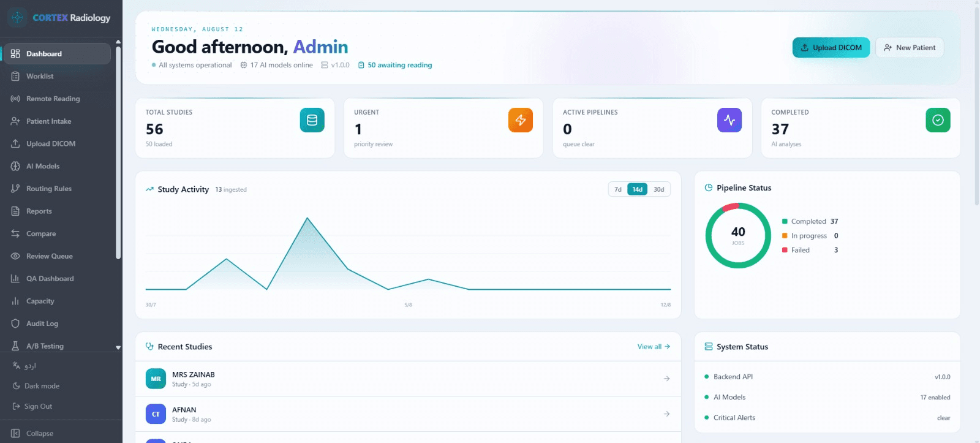The width and height of the screenshot is (980, 443).
Task: Click View all recent studies
Action: pyautogui.click(x=654, y=347)
